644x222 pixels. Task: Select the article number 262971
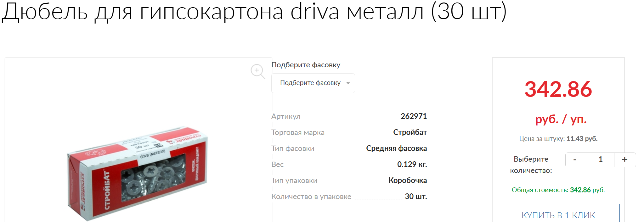[x=414, y=116]
